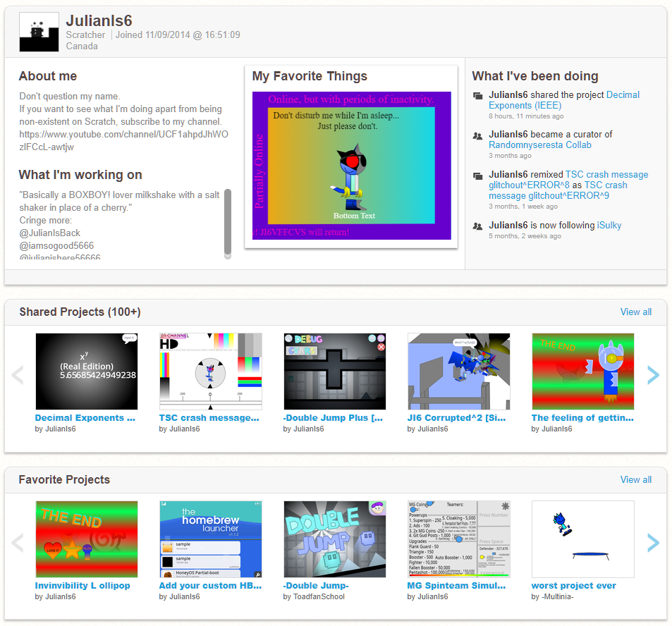Screen dimensions: 672x626
Task: Click the now following iSulky activity icon
Action: tap(478, 226)
